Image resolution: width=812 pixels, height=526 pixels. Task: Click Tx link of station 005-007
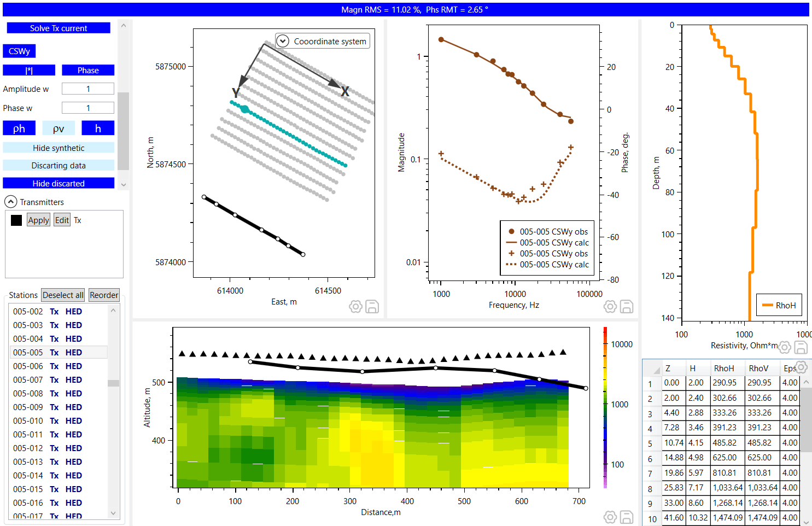pos(54,379)
